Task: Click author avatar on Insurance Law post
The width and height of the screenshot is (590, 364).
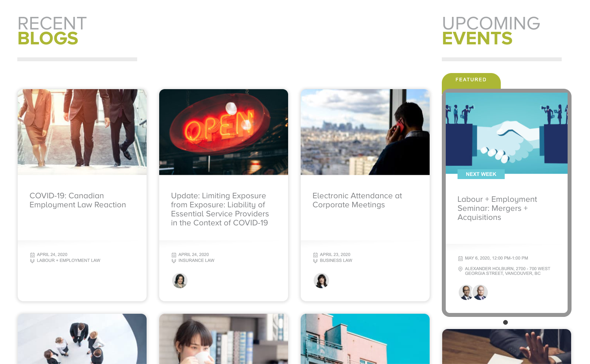Action: coord(180,281)
